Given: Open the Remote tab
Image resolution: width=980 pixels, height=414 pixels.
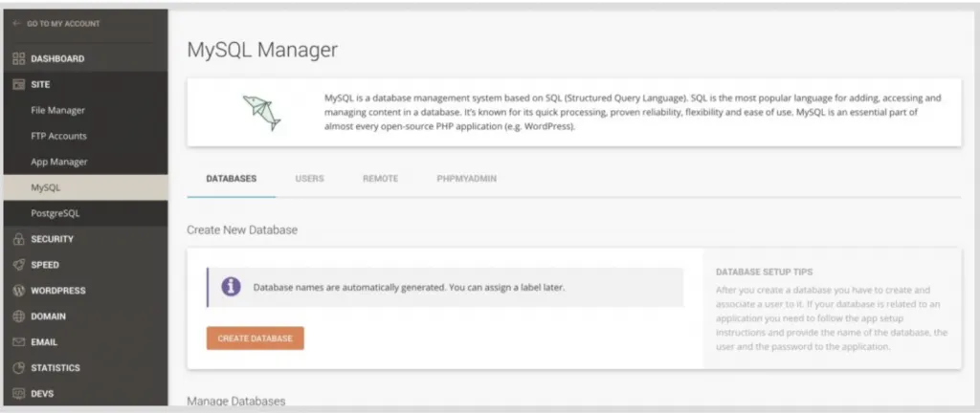Looking at the screenshot, I should click(x=380, y=179).
